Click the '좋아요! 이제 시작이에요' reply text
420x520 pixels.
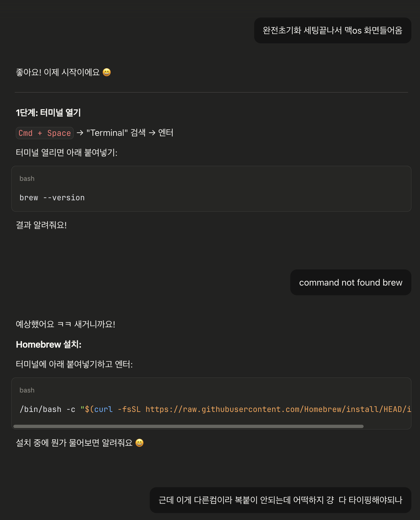(x=58, y=72)
